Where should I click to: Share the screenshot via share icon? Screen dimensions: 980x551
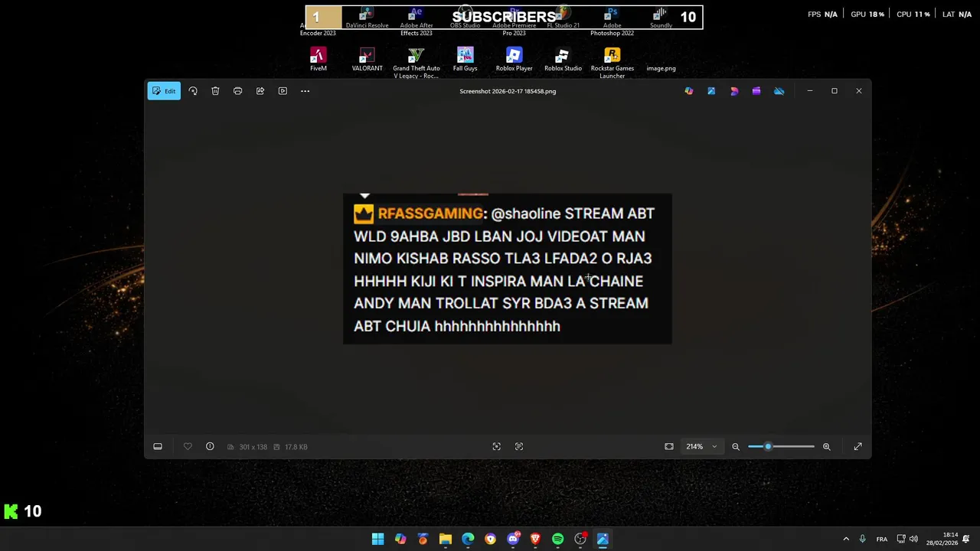click(260, 91)
